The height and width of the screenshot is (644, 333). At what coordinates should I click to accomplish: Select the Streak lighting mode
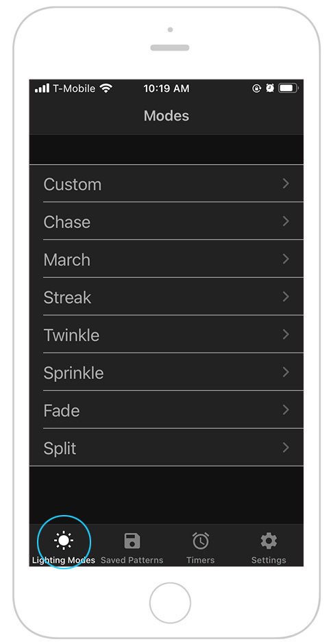tap(166, 297)
